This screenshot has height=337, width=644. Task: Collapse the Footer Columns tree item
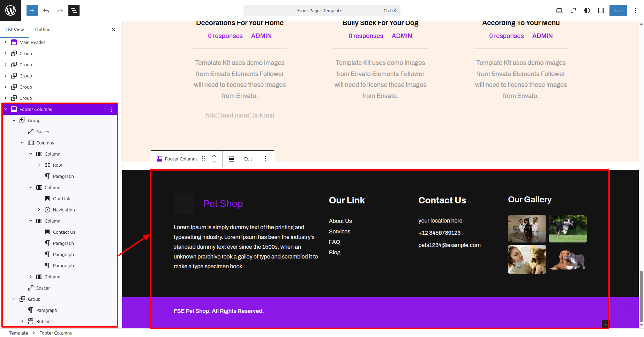point(6,109)
